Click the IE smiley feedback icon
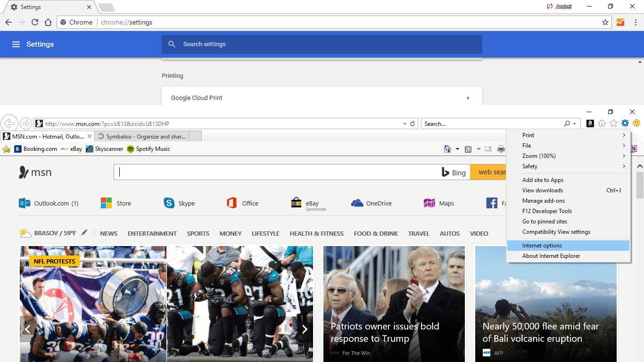Screen dimensions: 644x362 [x=636, y=123]
